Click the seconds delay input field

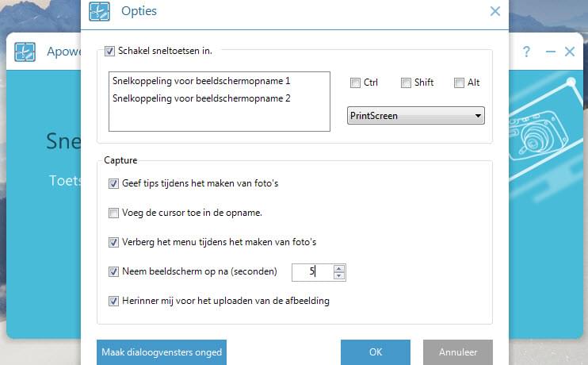pos(313,272)
